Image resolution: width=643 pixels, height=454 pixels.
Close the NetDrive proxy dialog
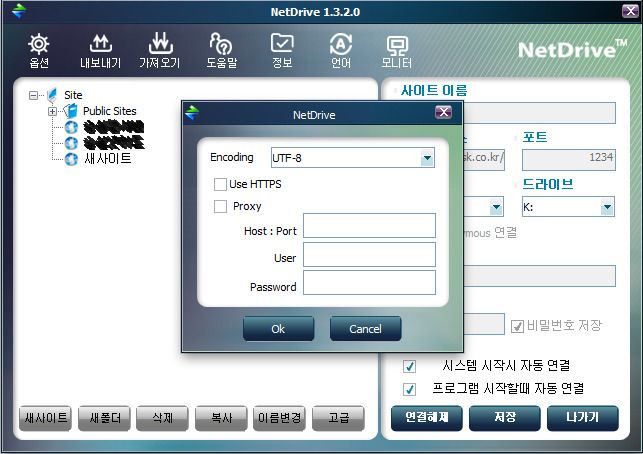point(444,112)
